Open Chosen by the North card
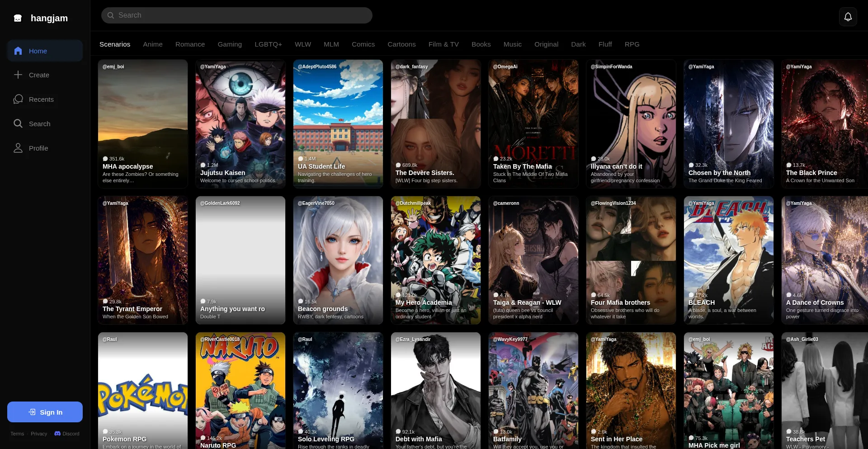The width and height of the screenshot is (868, 449). click(x=729, y=123)
